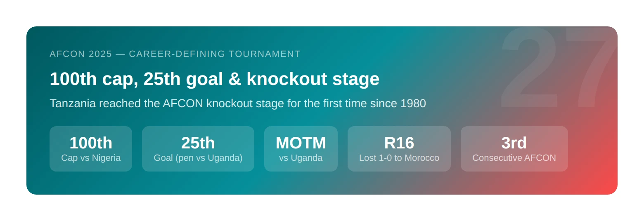Click the "3rd" stat value
This screenshot has width=644, height=221.
tap(514, 143)
